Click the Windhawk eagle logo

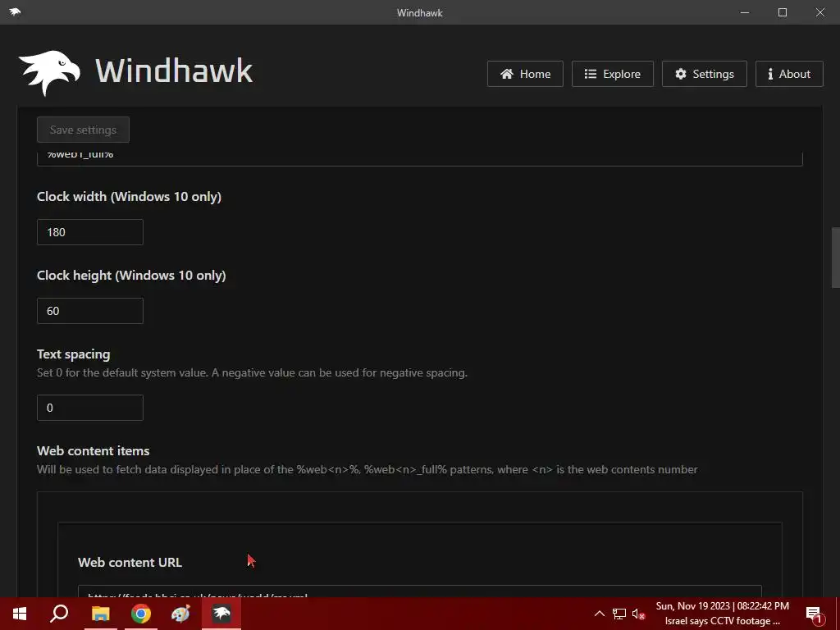click(49, 73)
